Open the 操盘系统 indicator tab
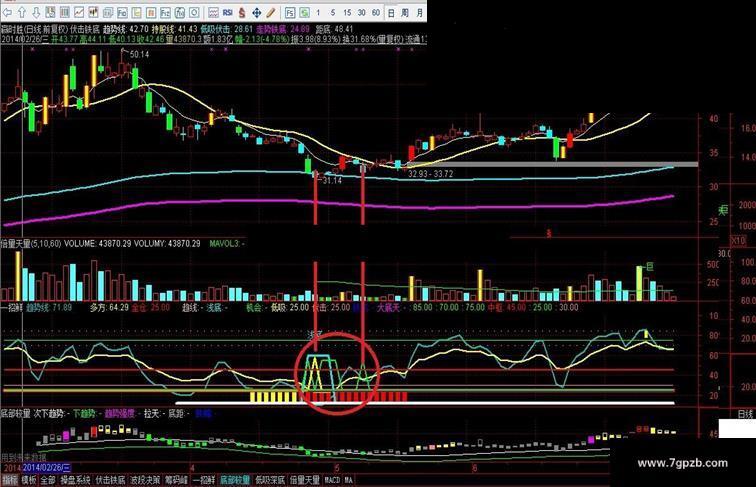This screenshot has height=487, width=756. (x=75, y=480)
